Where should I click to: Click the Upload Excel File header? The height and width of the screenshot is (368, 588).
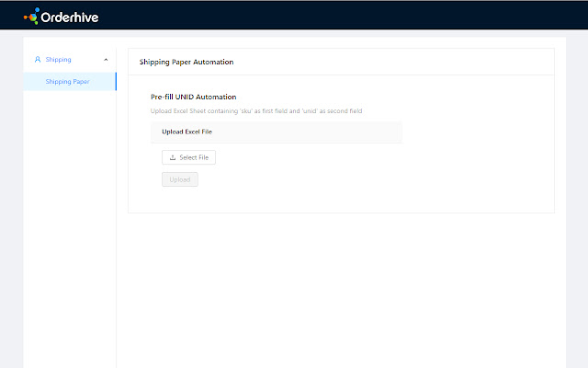(x=277, y=132)
